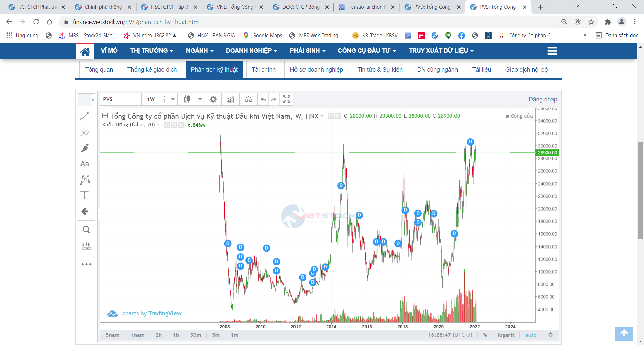
Task: Expand the THỊ TRƯỜNG menu
Action: point(152,51)
